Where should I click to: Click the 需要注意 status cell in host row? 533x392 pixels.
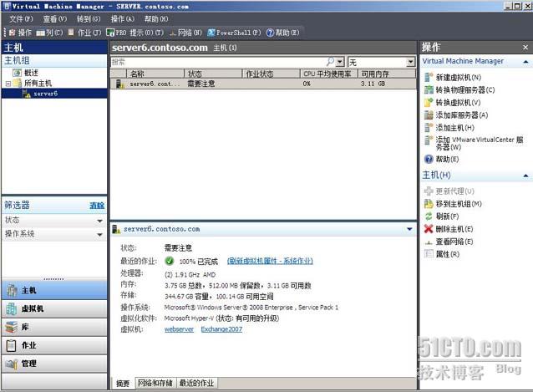pyautogui.click(x=201, y=84)
